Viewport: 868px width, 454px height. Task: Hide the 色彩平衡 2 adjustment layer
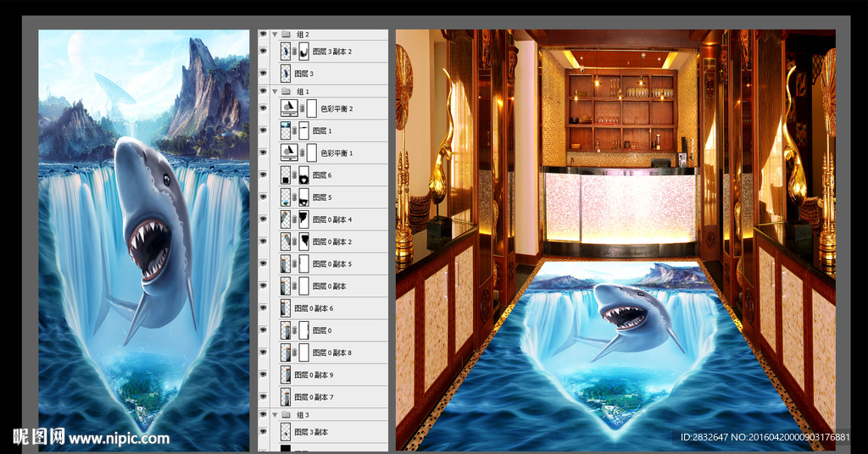tap(264, 108)
